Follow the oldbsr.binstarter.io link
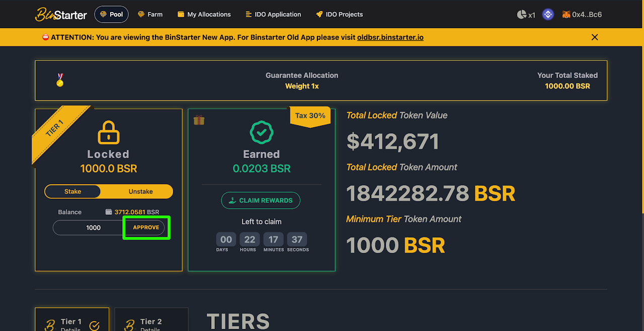The image size is (644, 331). tap(390, 37)
